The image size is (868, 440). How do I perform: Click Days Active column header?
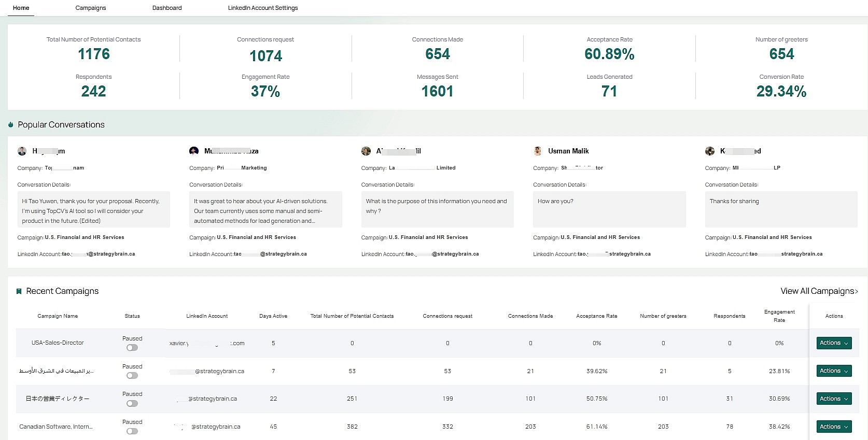tap(273, 316)
